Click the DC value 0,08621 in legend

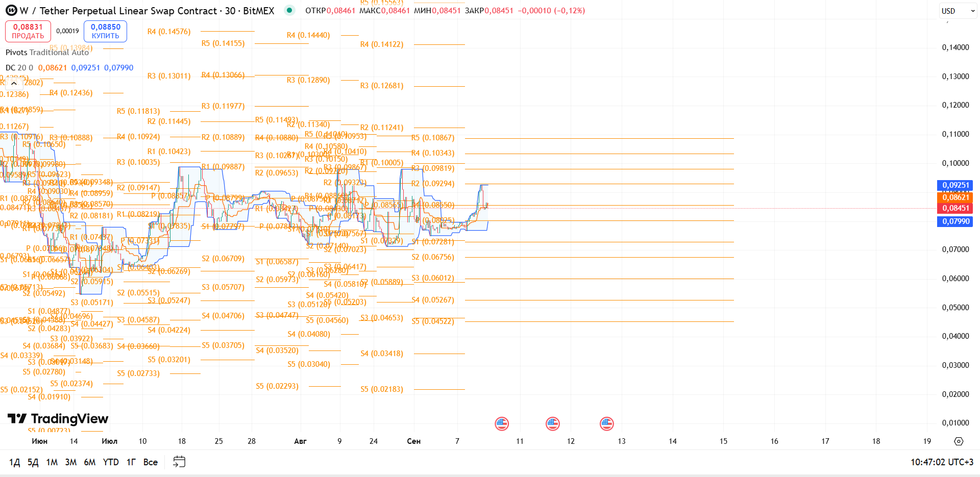click(53, 68)
